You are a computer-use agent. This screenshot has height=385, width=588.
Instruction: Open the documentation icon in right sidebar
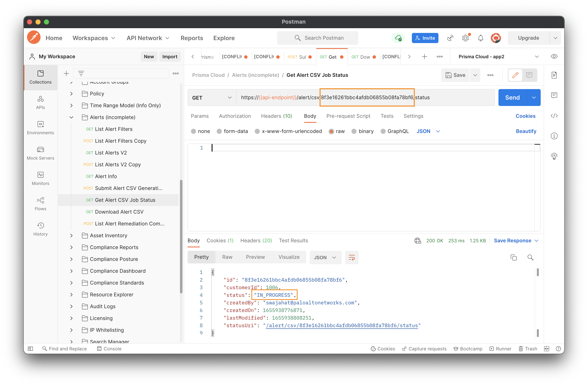tap(554, 75)
